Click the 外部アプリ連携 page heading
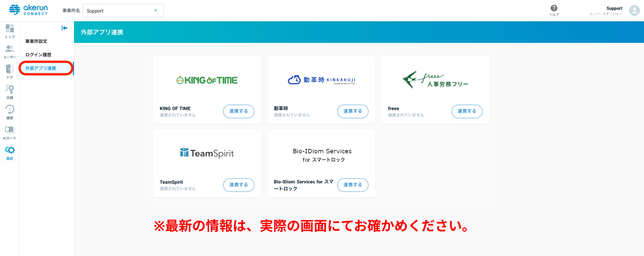 [x=102, y=32]
